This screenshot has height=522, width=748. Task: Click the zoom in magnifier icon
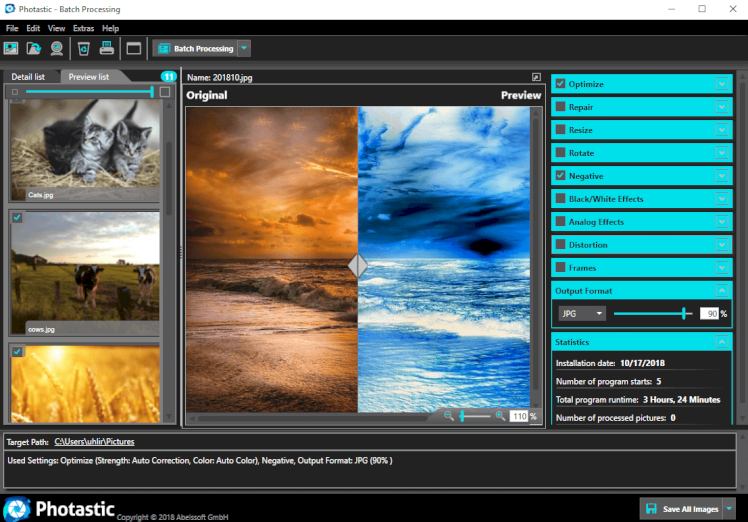[500, 415]
